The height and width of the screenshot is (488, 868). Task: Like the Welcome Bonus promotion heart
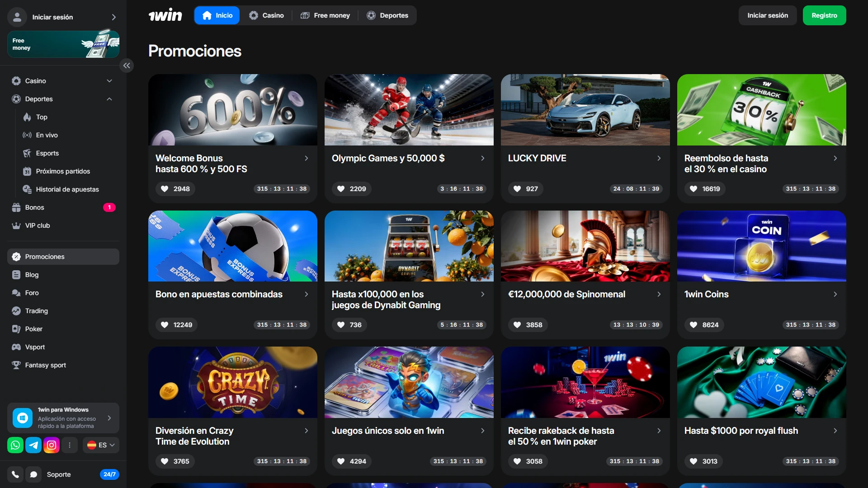point(165,189)
